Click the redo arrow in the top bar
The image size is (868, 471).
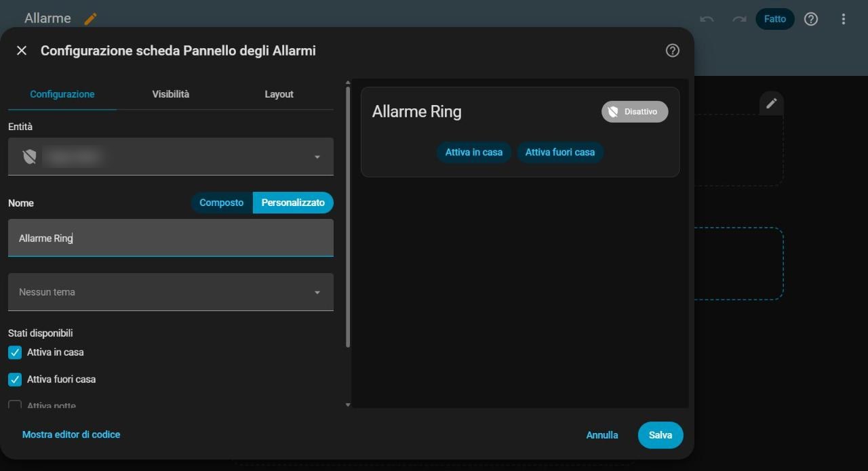pyautogui.click(x=739, y=19)
